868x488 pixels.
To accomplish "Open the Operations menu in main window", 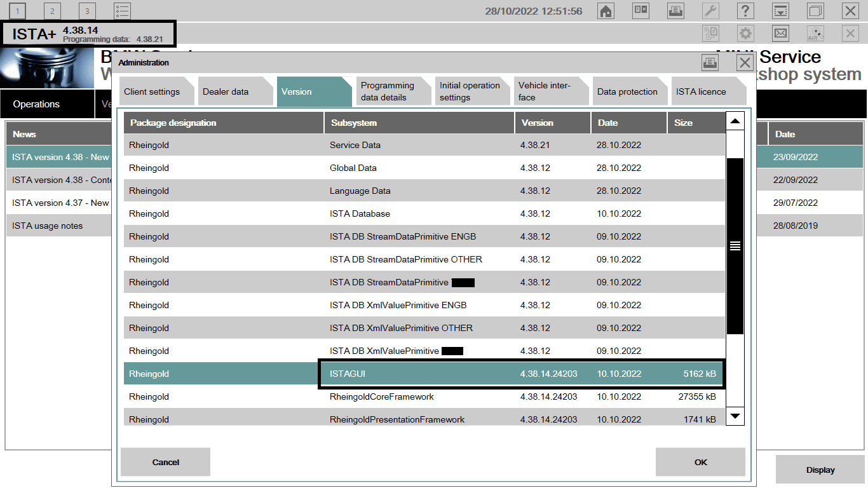I will tap(47, 104).
